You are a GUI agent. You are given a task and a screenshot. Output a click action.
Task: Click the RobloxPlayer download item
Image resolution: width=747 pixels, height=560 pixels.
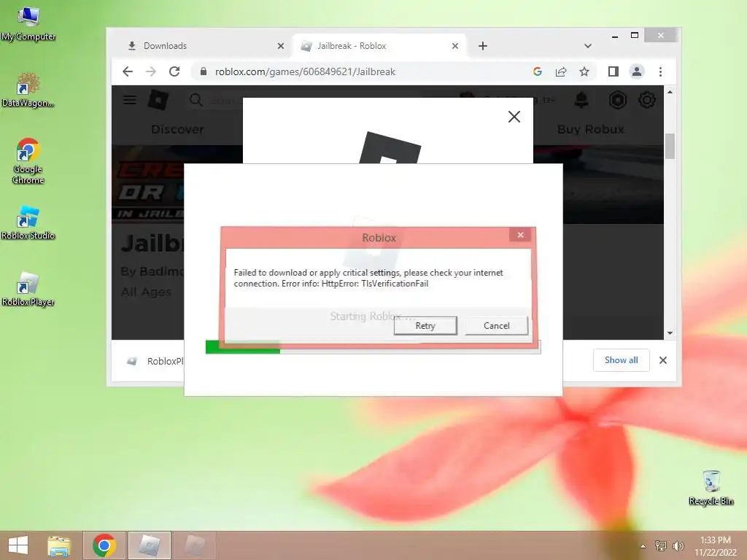tap(155, 361)
